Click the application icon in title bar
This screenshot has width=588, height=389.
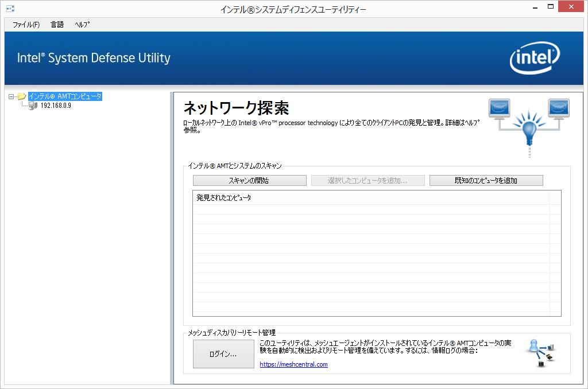click(x=10, y=9)
